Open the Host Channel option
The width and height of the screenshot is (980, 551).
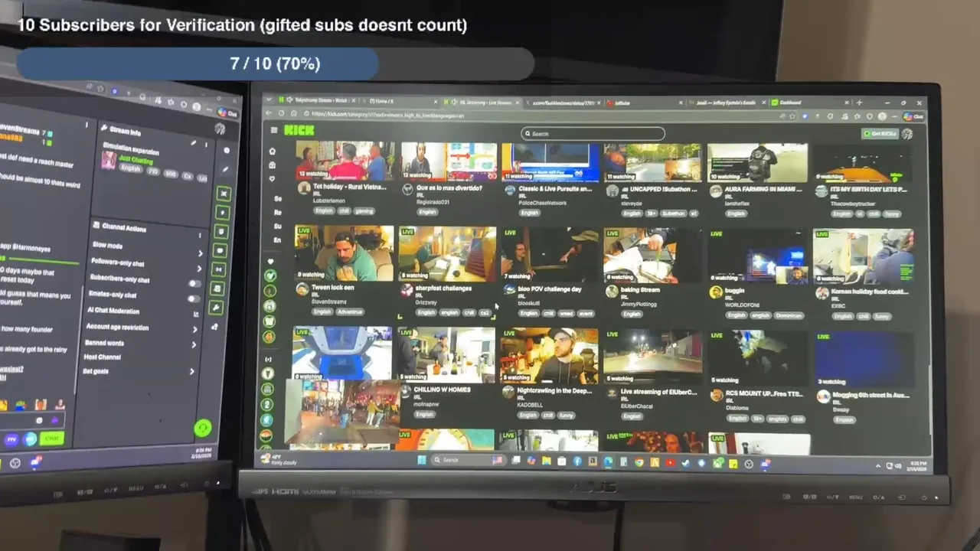(103, 357)
